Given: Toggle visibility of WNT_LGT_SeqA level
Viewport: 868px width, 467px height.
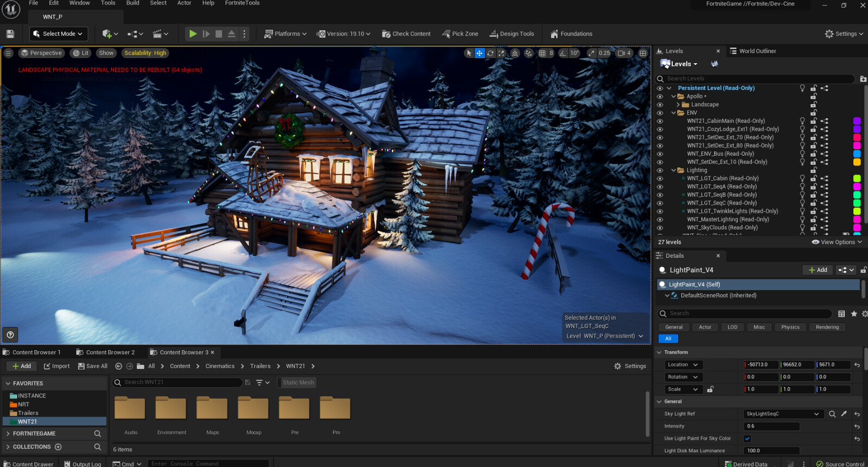Looking at the screenshot, I should click(660, 187).
